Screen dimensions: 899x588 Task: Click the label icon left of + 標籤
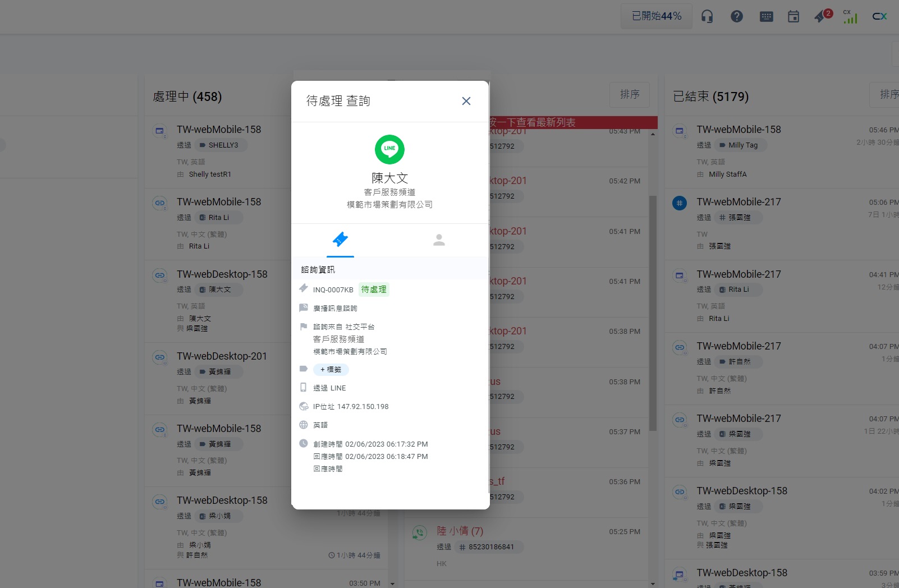point(304,369)
